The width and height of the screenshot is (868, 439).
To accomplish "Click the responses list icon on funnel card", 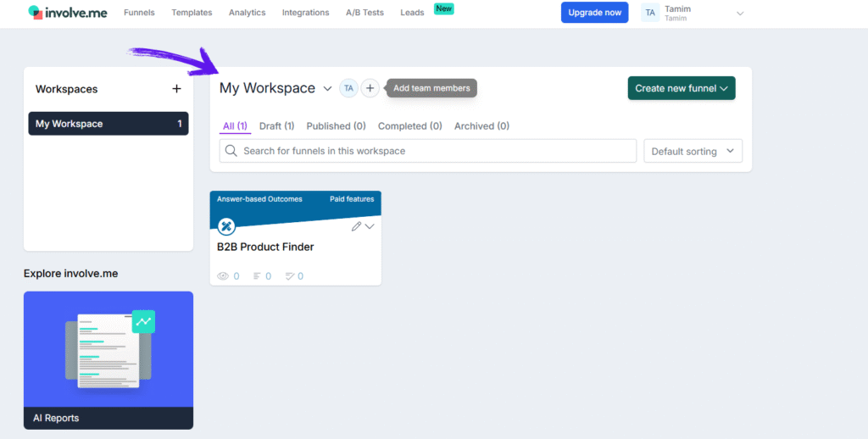I will pyautogui.click(x=256, y=276).
